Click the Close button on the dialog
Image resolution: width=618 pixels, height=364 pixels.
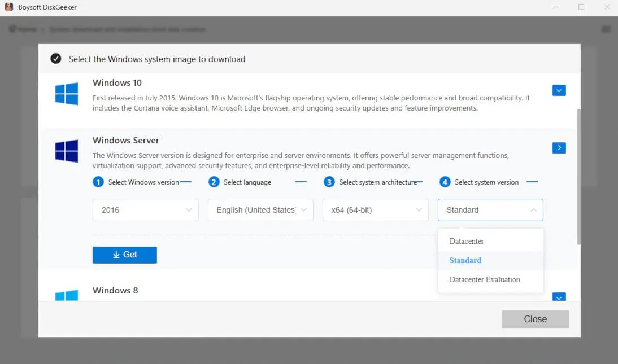pyautogui.click(x=535, y=319)
